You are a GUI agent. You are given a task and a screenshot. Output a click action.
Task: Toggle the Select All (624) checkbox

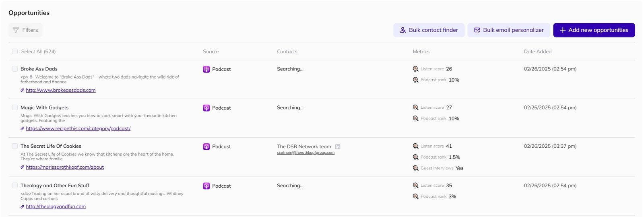tap(15, 52)
